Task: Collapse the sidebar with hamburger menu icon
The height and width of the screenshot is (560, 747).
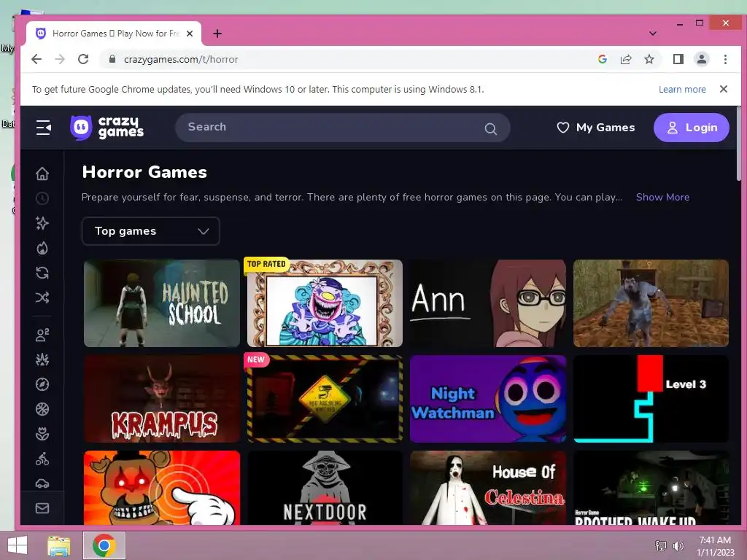Action: (43, 128)
